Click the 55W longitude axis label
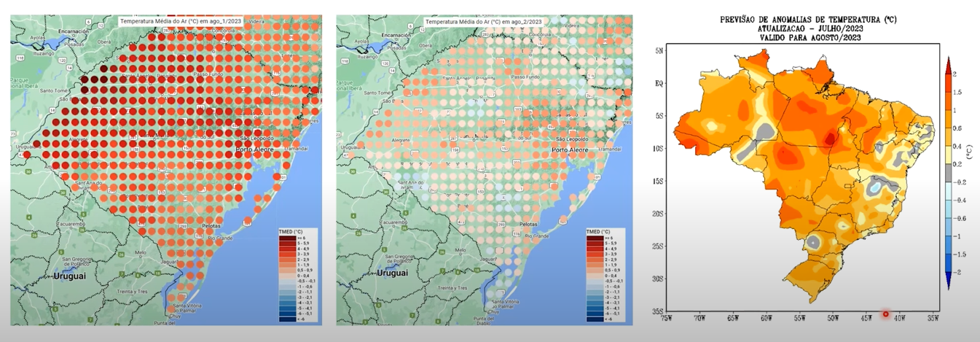Screen dimensions: 980x342 click(x=799, y=317)
